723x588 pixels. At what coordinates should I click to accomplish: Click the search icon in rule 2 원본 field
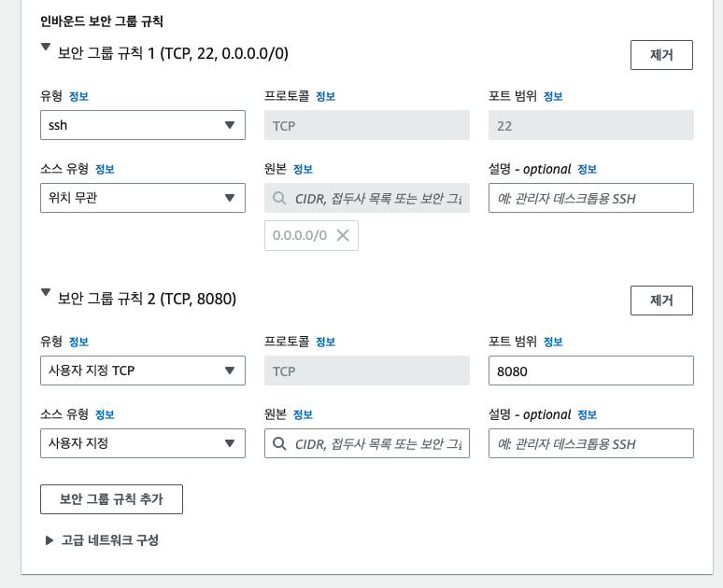coord(279,443)
